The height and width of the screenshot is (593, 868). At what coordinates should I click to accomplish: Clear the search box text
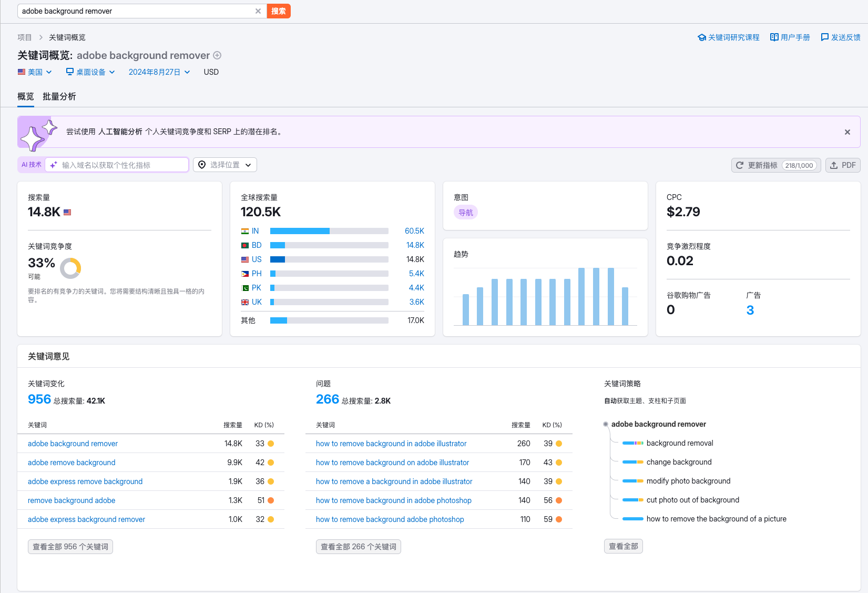click(x=258, y=11)
